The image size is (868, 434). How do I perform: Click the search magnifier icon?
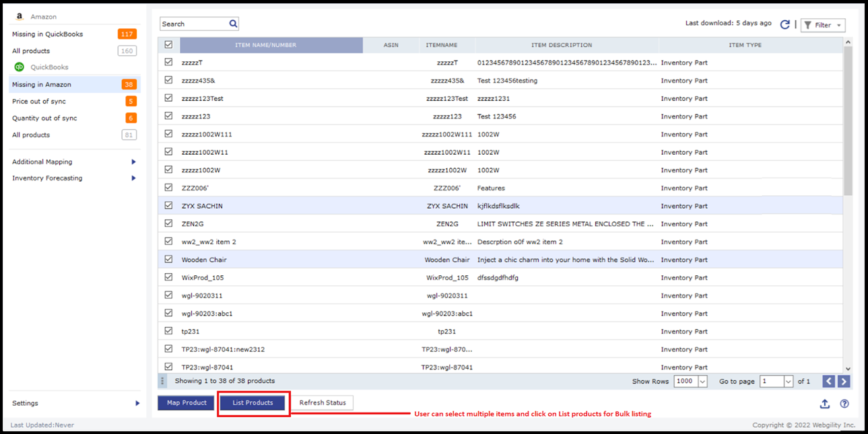tap(233, 24)
